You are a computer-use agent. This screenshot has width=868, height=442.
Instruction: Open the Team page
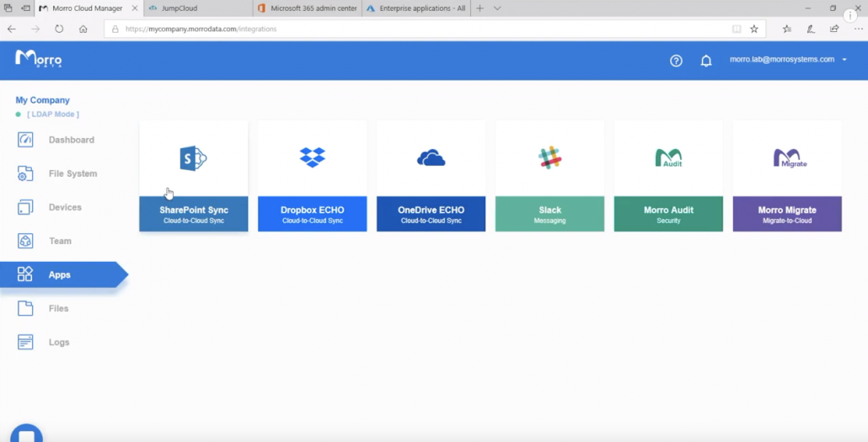pyautogui.click(x=60, y=241)
